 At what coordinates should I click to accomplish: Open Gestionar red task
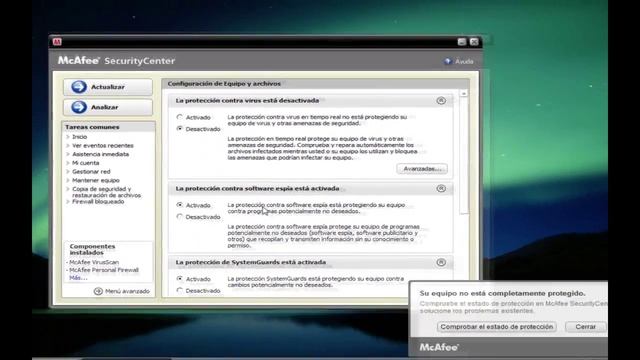coord(91,171)
